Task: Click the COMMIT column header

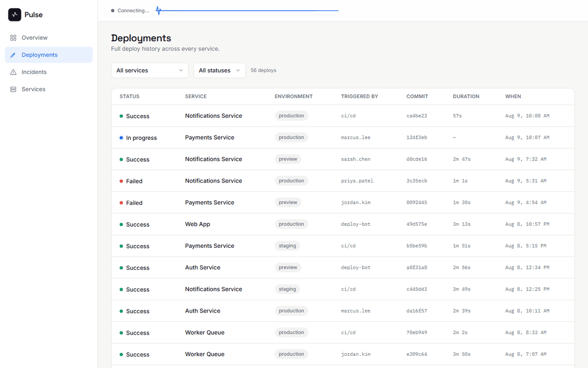Action: (417, 97)
